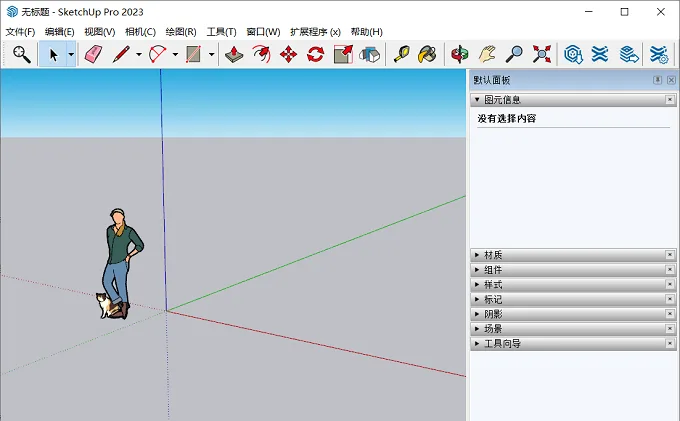Open the 帮助(H) menu
The width and height of the screenshot is (680, 421).
(366, 32)
